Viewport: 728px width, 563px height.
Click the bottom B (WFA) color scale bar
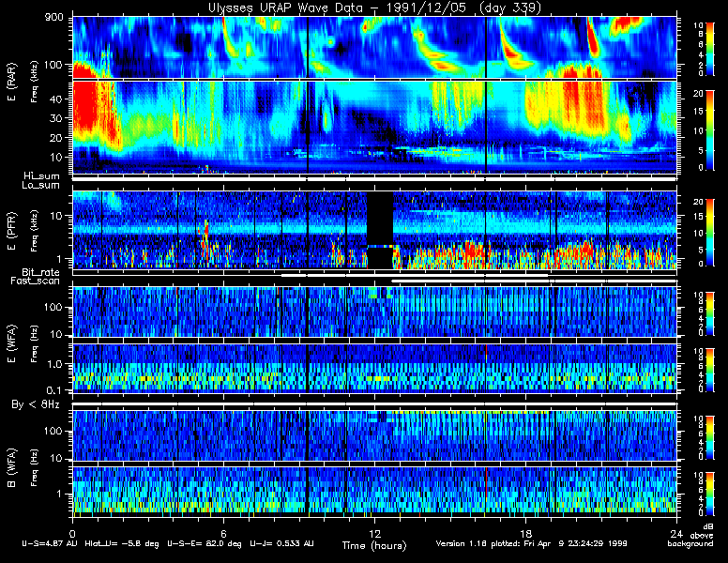pyautogui.click(x=710, y=495)
